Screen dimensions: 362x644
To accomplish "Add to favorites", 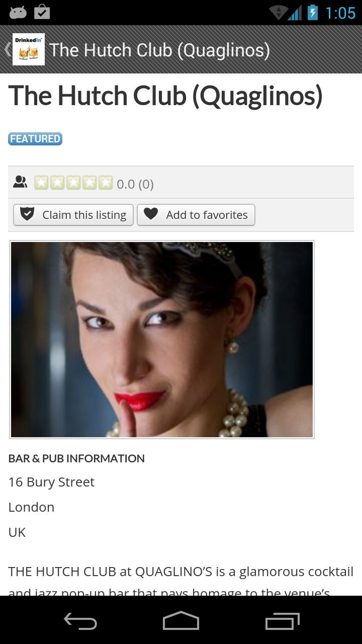I will [196, 215].
